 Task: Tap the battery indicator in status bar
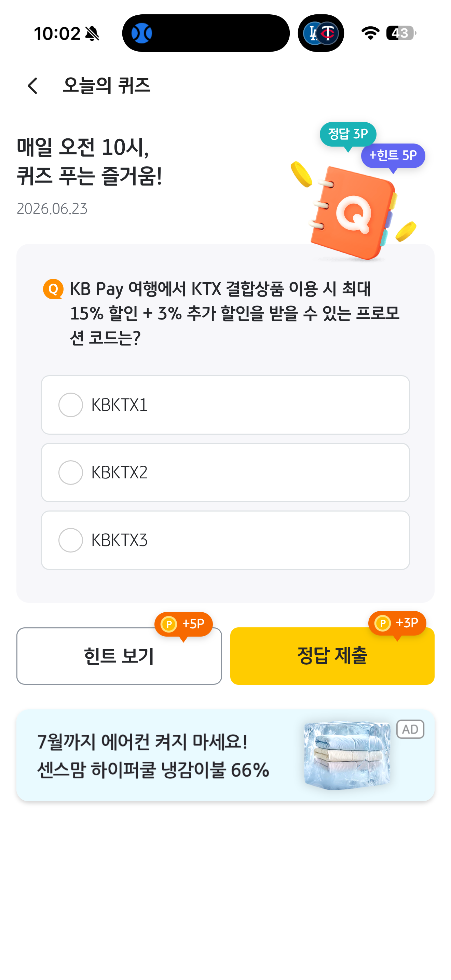tap(401, 33)
